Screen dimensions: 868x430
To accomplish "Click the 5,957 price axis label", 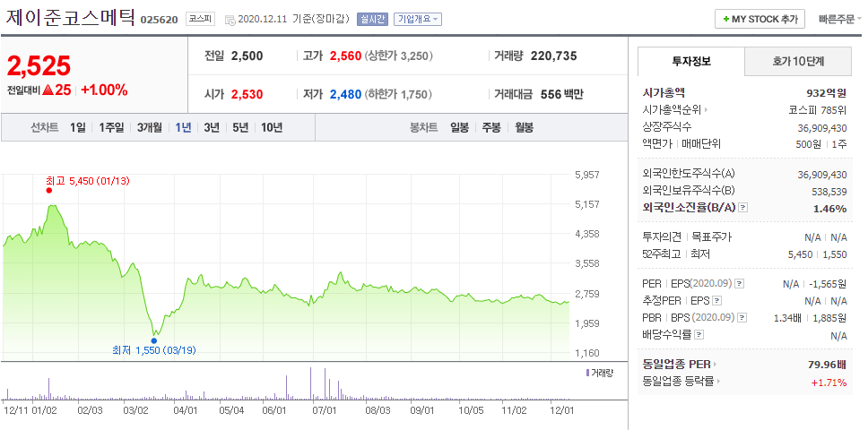I will point(588,175).
